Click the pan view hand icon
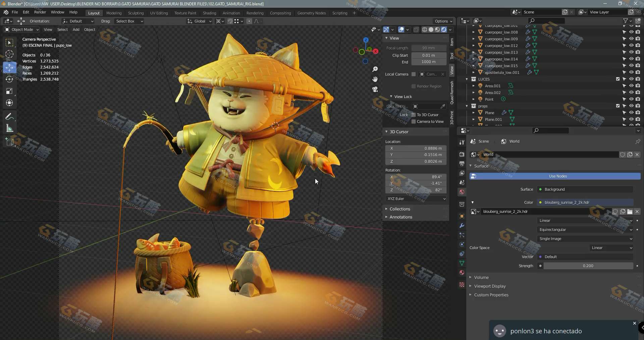 [375, 79]
